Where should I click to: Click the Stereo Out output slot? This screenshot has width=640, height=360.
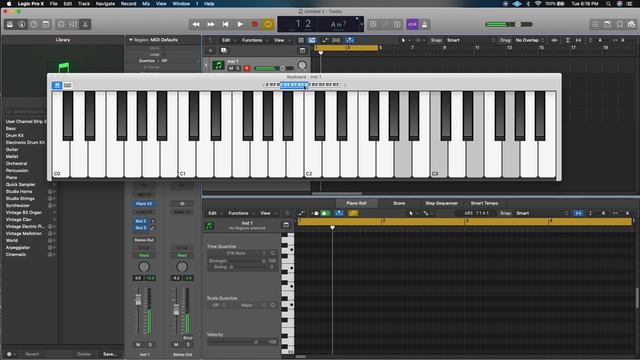144,240
